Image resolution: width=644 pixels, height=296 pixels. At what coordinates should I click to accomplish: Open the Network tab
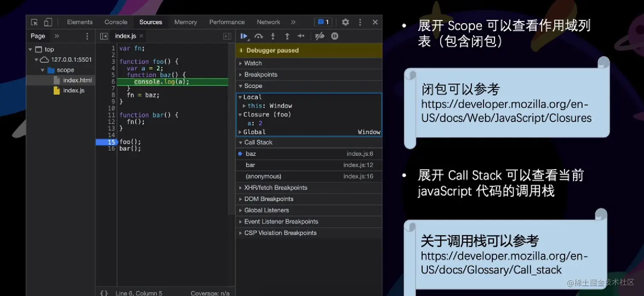click(268, 22)
